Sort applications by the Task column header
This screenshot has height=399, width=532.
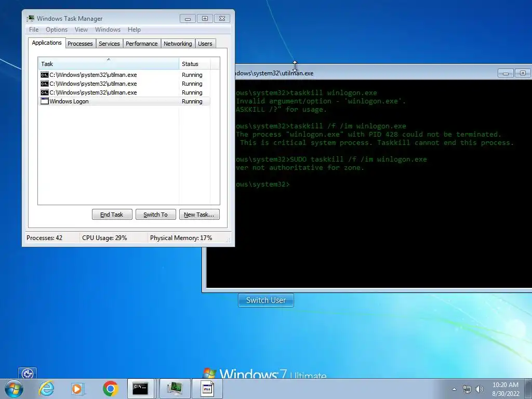pos(108,63)
